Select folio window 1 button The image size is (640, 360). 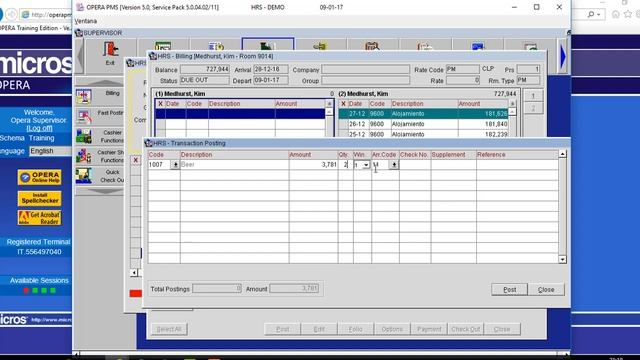pos(533,96)
